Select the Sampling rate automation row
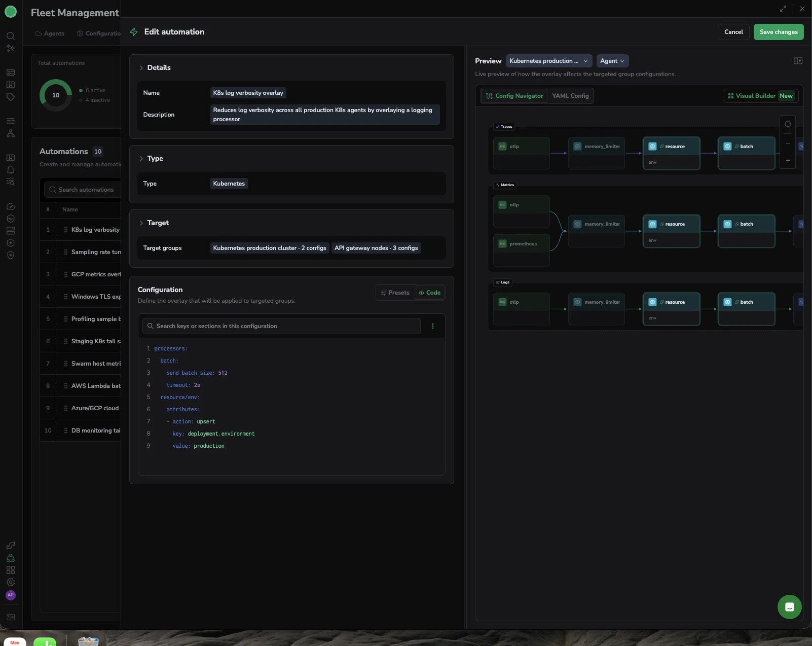812x646 pixels. point(81,252)
